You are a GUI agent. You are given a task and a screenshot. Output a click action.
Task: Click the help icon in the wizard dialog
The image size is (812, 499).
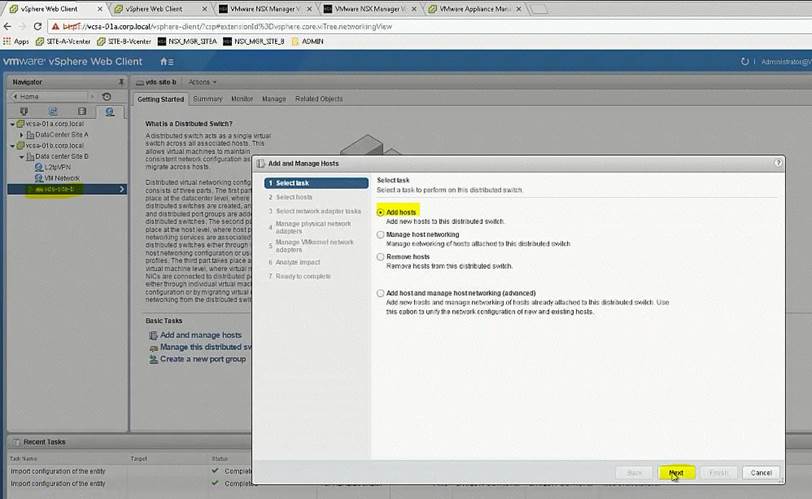click(x=778, y=162)
